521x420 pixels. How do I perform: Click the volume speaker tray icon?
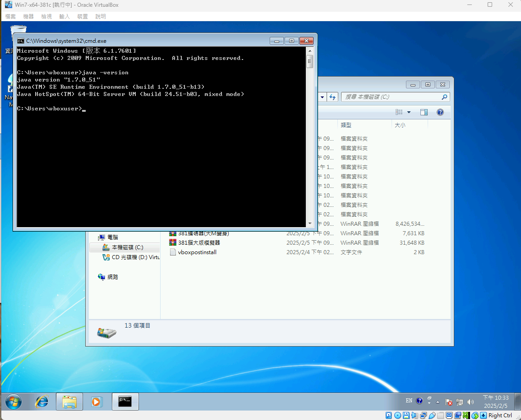click(x=470, y=402)
